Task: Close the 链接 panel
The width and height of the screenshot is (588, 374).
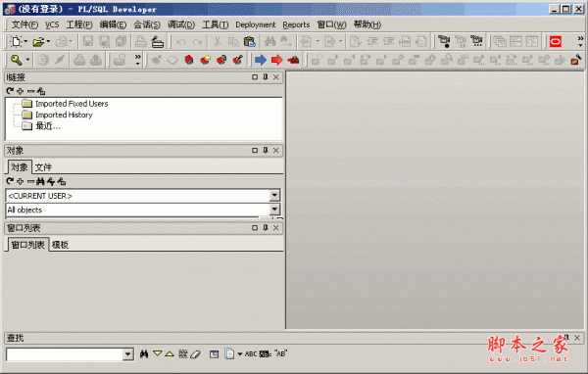Action: coord(276,76)
